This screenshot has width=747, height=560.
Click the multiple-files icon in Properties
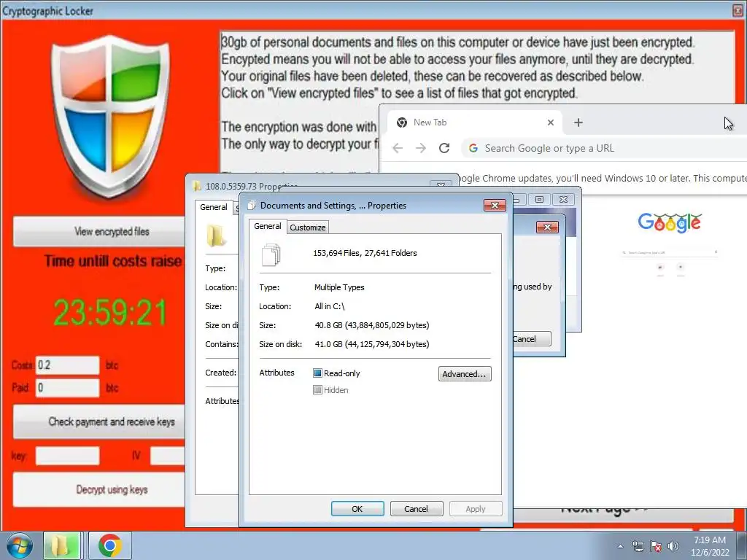tap(271, 254)
